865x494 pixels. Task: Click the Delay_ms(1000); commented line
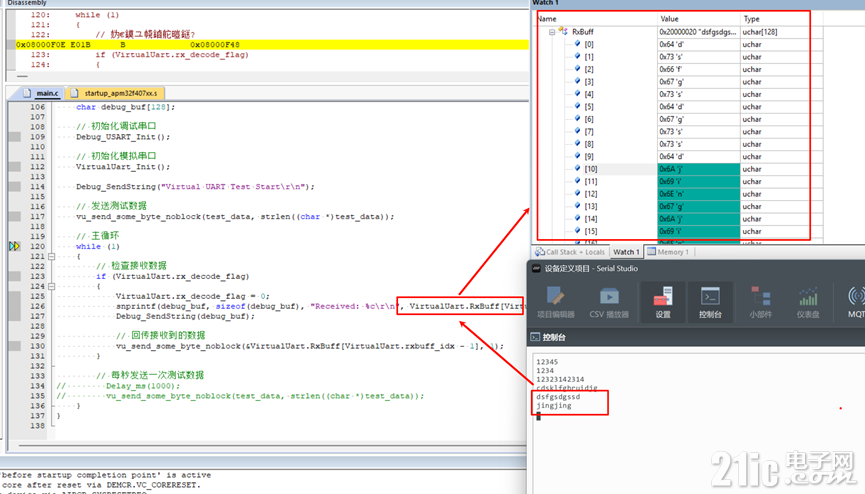coord(143,386)
